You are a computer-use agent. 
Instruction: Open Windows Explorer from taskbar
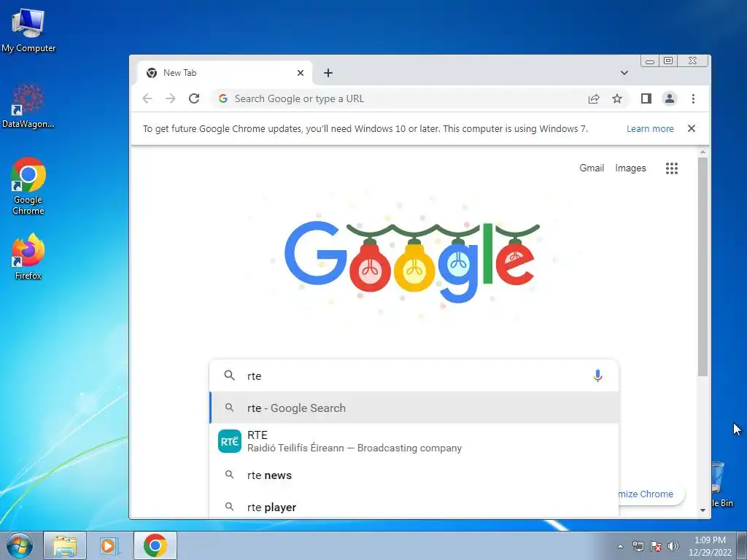pyautogui.click(x=65, y=545)
